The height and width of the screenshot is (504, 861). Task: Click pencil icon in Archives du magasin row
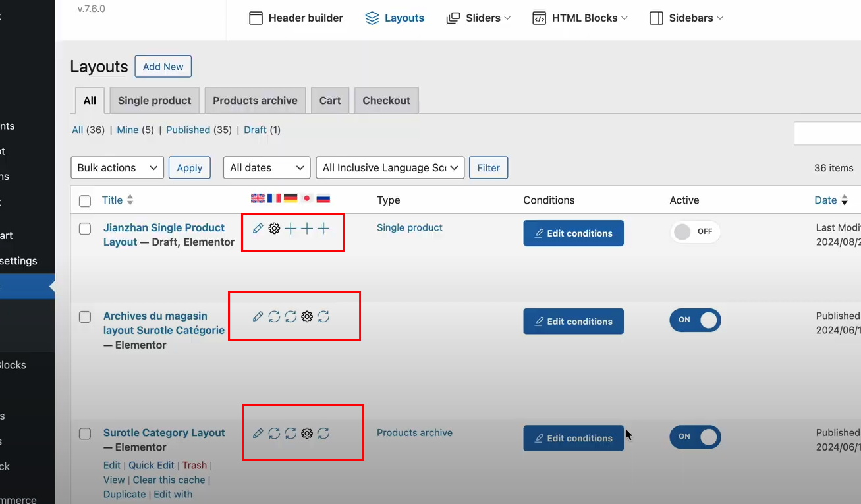tap(258, 317)
